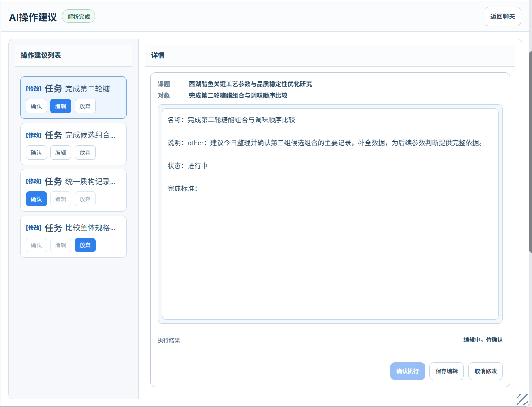The height and width of the screenshot is (407, 532).
Task: Discard the 完成候选组合 task suggestion
Action: (85, 152)
